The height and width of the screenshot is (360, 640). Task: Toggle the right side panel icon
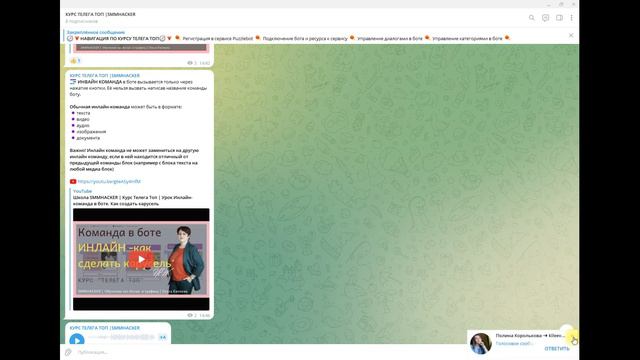tap(559, 18)
